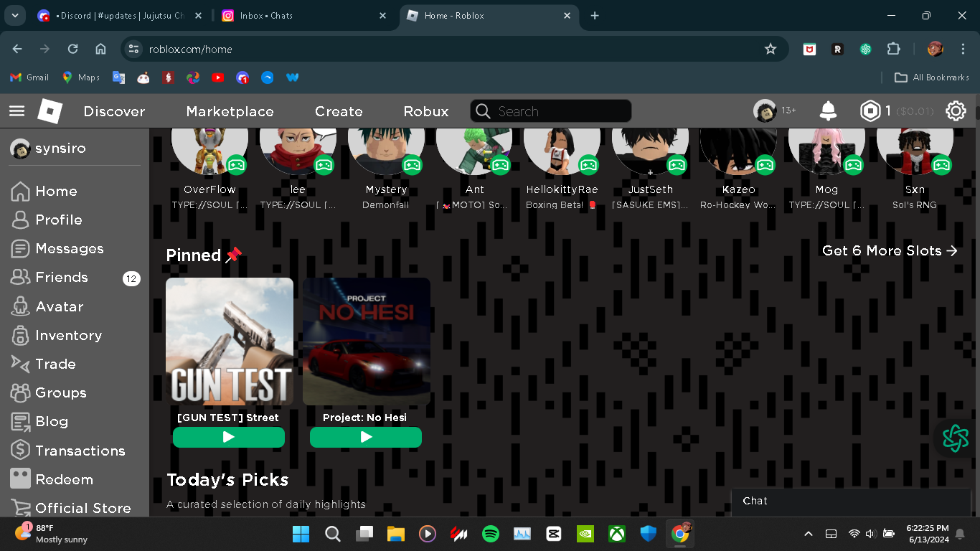980x551 pixels.
Task: Play Project: No Hesi game
Action: pyautogui.click(x=366, y=437)
